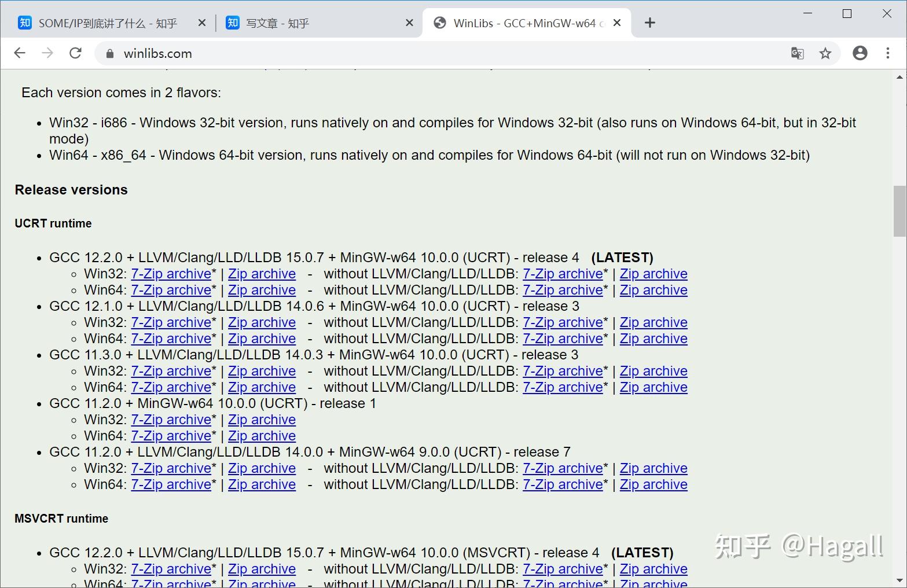This screenshot has height=588, width=907.
Task: Download Win32 Zip archive for GCC 12.1.0
Action: [x=262, y=322]
